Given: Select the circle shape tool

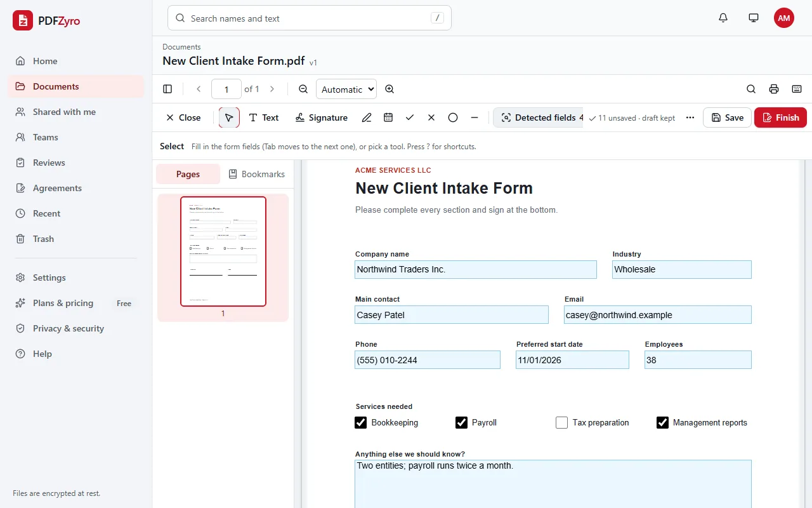Looking at the screenshot, I should click(453, 117).
